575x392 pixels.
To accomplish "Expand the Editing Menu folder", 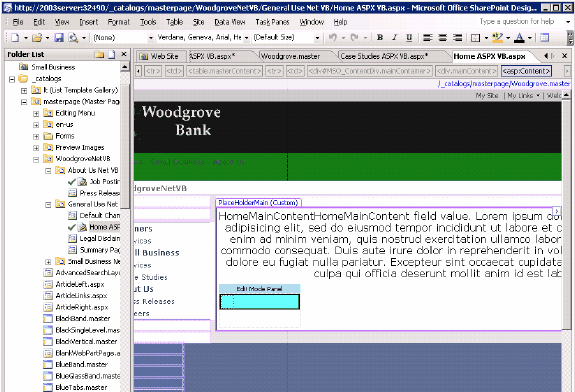I will point(36,114).
